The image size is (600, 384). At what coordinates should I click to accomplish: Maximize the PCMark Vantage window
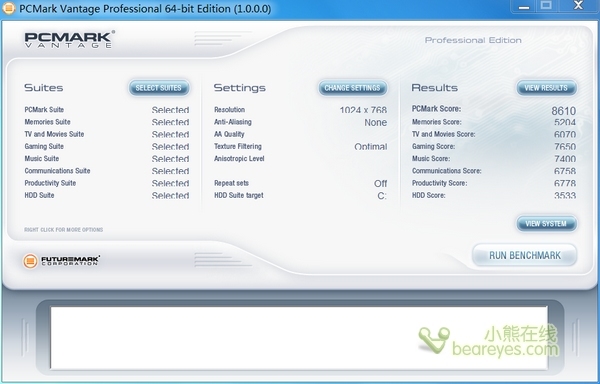click(546, 5)
